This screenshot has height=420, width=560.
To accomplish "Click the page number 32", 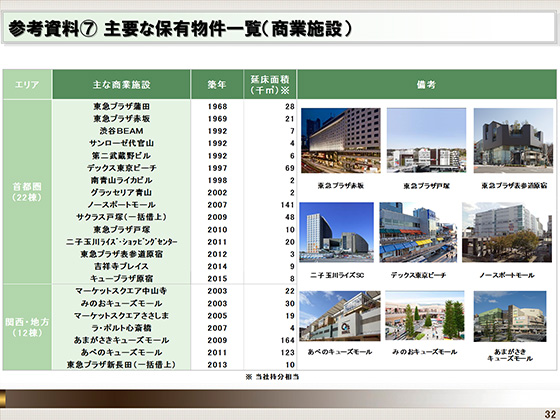I will (x=550, y=414).
